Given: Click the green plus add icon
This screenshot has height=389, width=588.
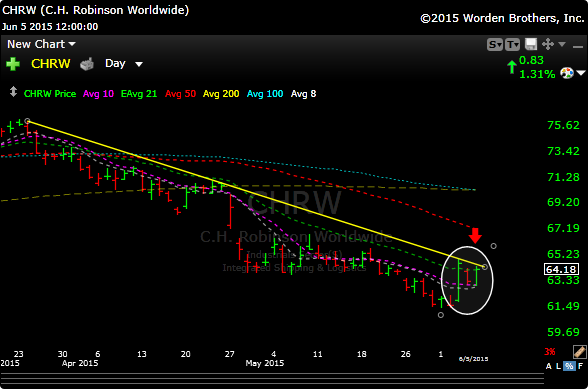Looking at the screenshot, I should [13, 64].
